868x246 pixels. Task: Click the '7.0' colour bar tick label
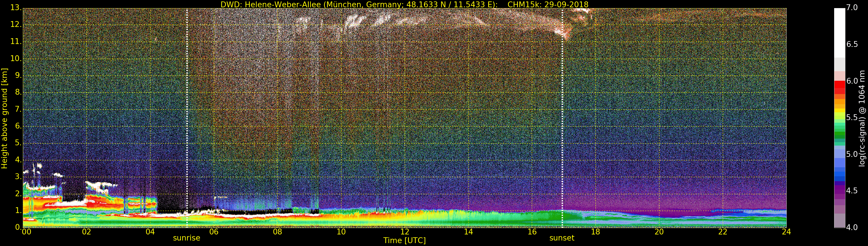tap(852, 8)
